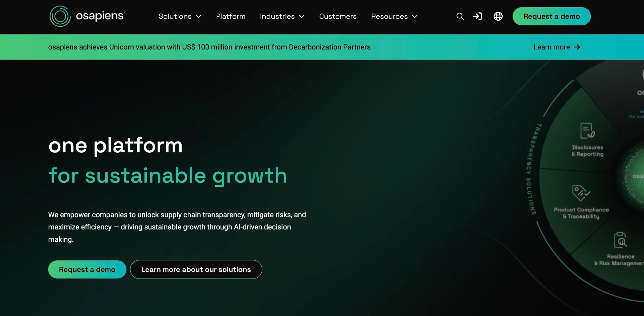Select the Product Compliance tag icon
The image size is (644, 316).
click(581, 193)
